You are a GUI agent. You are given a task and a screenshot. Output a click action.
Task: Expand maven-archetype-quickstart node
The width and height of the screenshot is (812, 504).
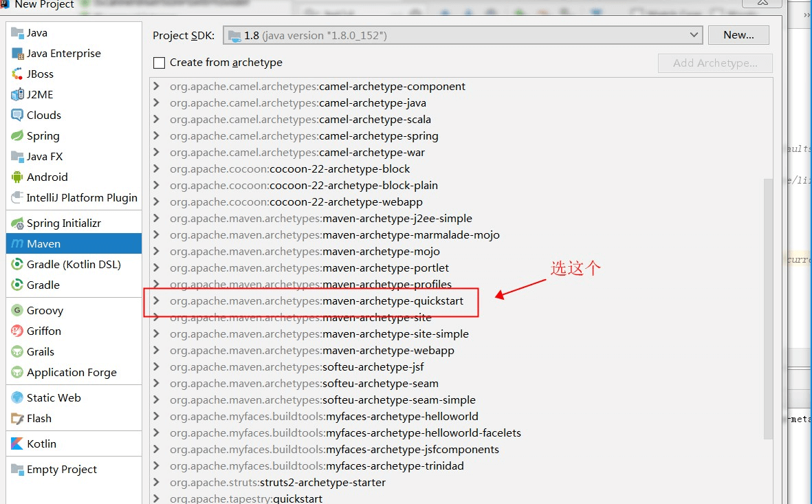point(156,301)
